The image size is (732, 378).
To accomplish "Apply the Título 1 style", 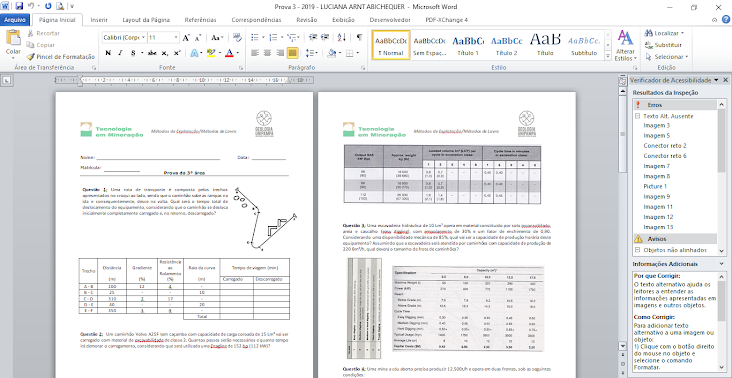I will [468, 45].
